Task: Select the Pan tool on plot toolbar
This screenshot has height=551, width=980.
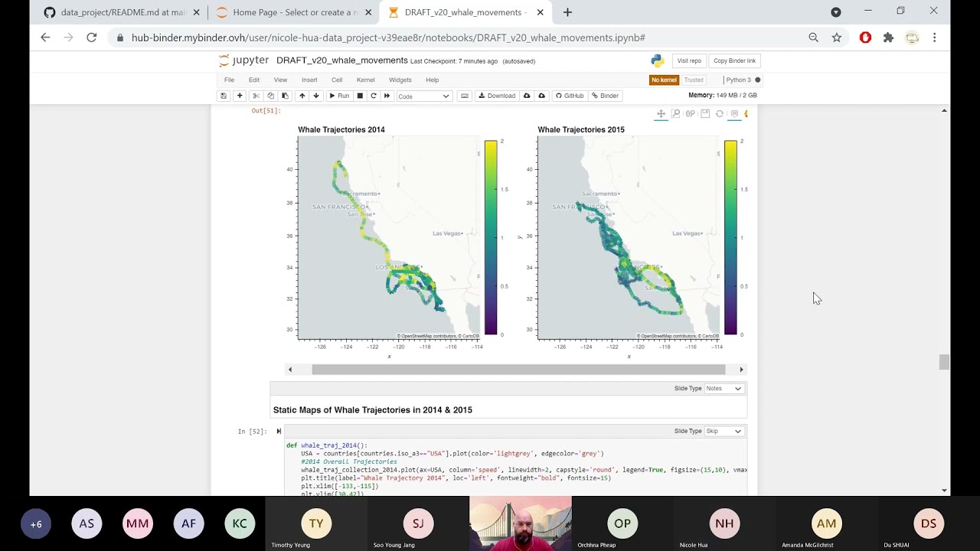Action: click(x=661, y=113)
